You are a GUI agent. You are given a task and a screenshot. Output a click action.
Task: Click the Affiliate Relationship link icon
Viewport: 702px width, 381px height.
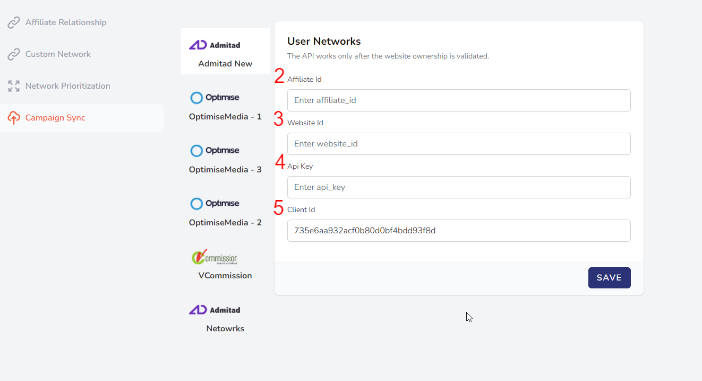pos(14,22)
